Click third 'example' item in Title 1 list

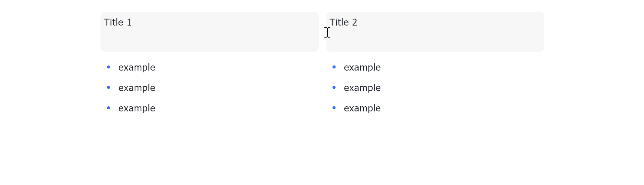[137, 108]
